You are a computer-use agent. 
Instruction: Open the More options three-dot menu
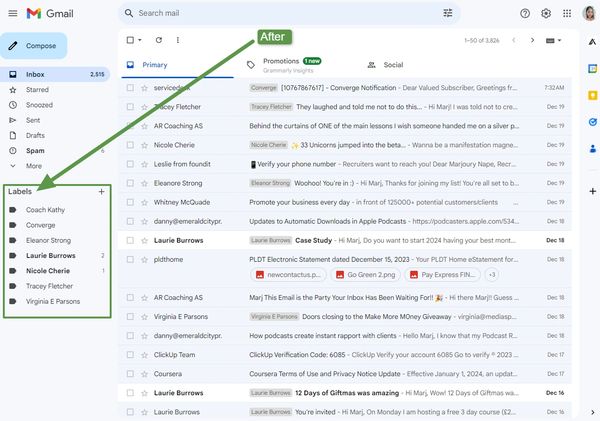pos(178,40)
